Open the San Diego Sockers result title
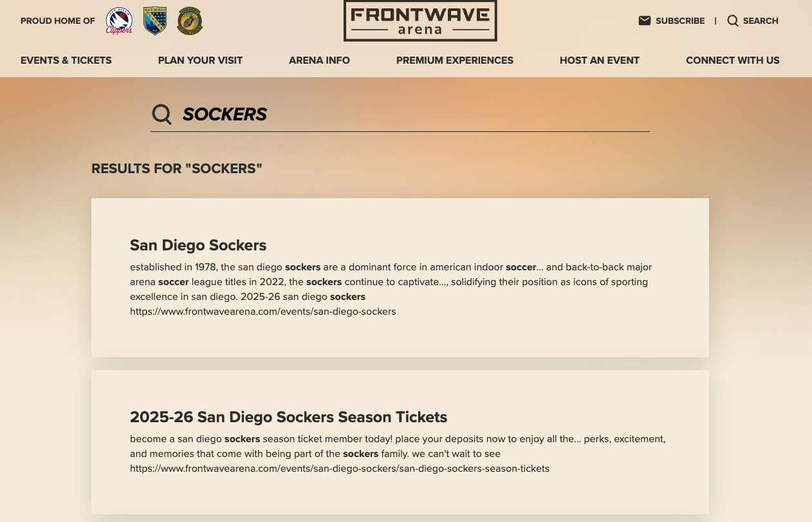 pos(198,245)
